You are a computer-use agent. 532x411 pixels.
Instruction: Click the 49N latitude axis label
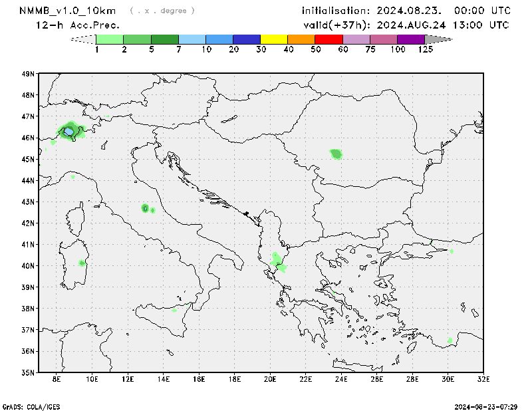27,74
